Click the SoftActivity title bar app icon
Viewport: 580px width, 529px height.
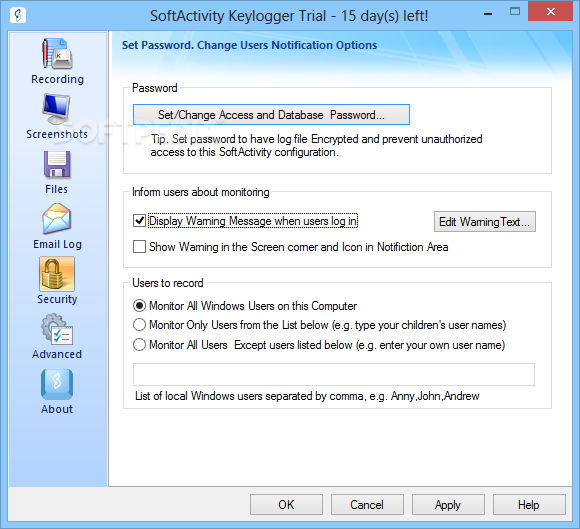[x=18, y=16]
